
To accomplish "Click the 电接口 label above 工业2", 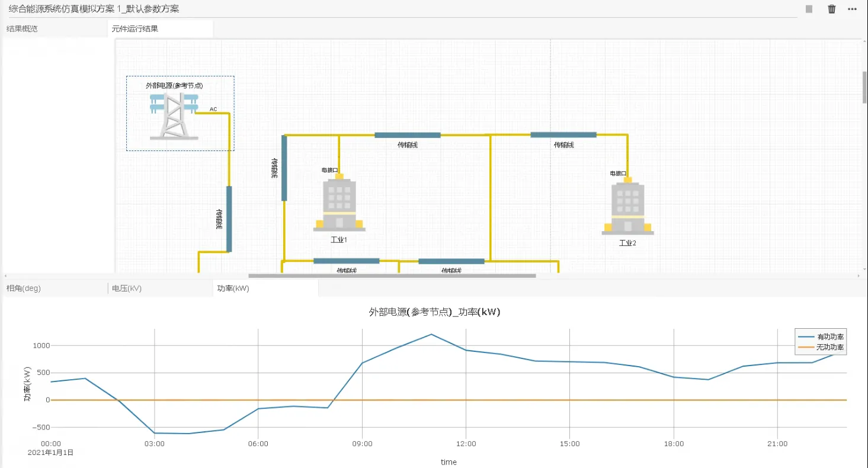I will tap(618, 174).
